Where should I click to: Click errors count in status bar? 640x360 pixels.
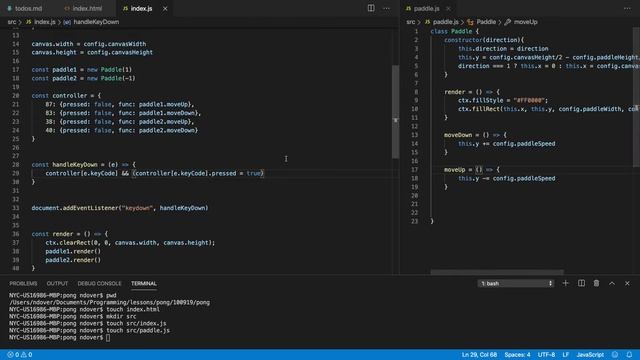tap(13, 355)
